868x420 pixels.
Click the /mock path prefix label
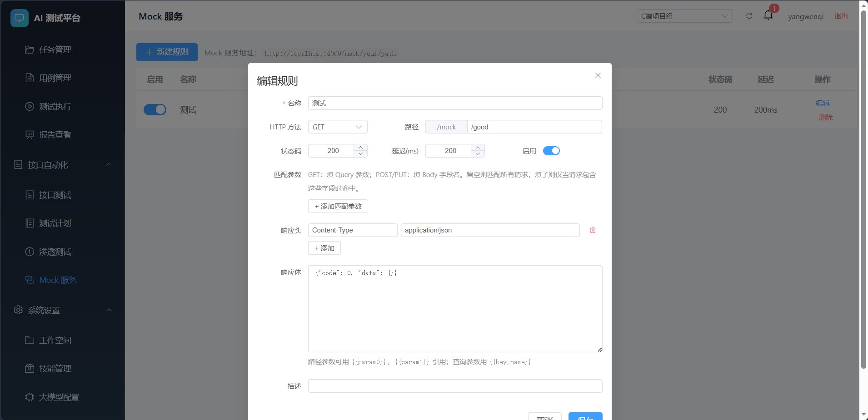click(446, 127)
